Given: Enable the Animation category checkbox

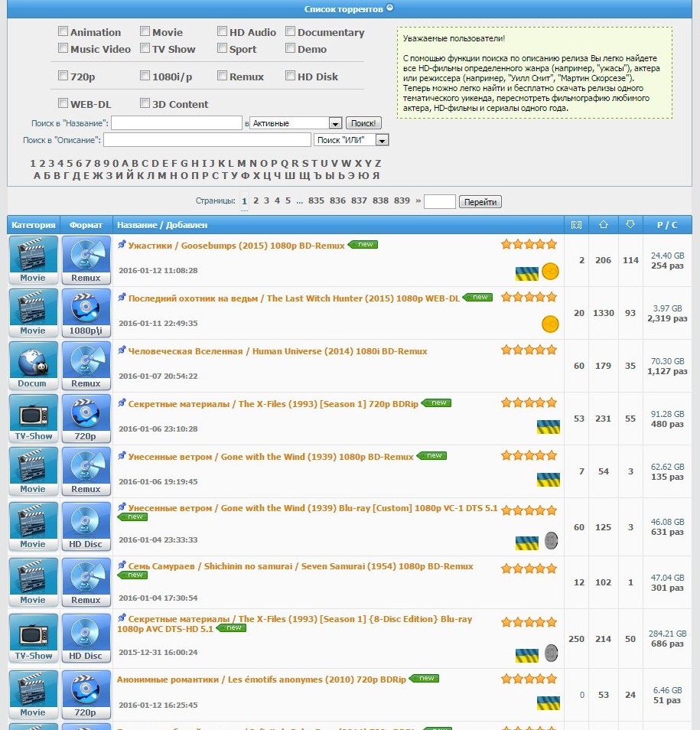Looking at the screenshot, I should (x=63, y=31).
